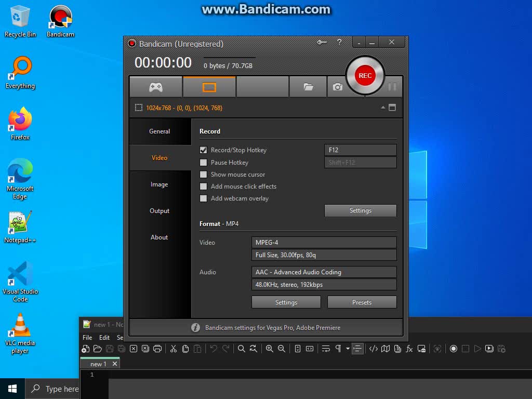Uncheck Record/Stop Hotkey checkbox

203,150
